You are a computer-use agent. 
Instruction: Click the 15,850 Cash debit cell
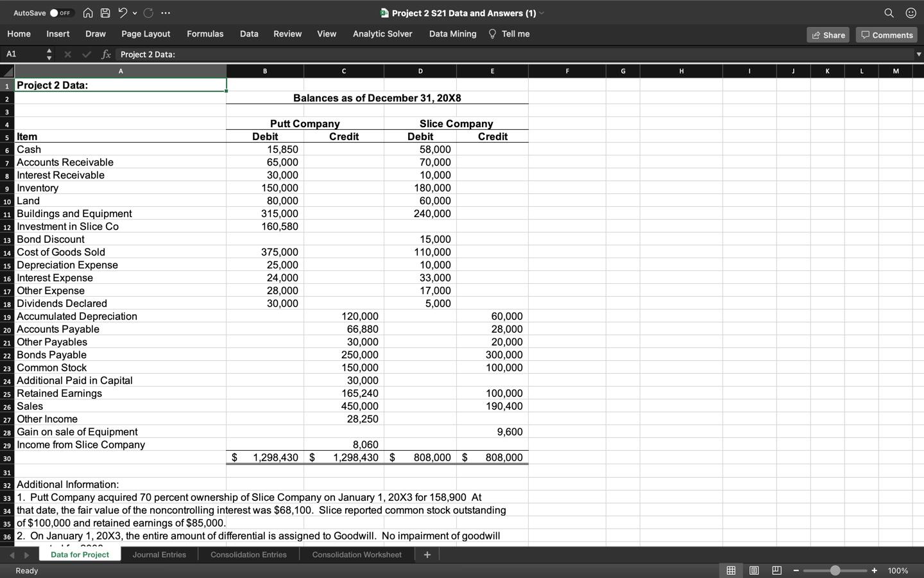[x=265, y=150]
